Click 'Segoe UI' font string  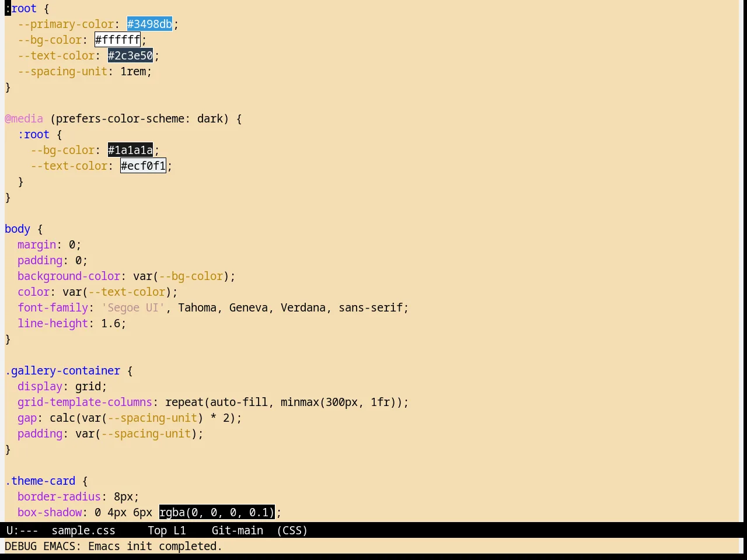tap(133, 307)
